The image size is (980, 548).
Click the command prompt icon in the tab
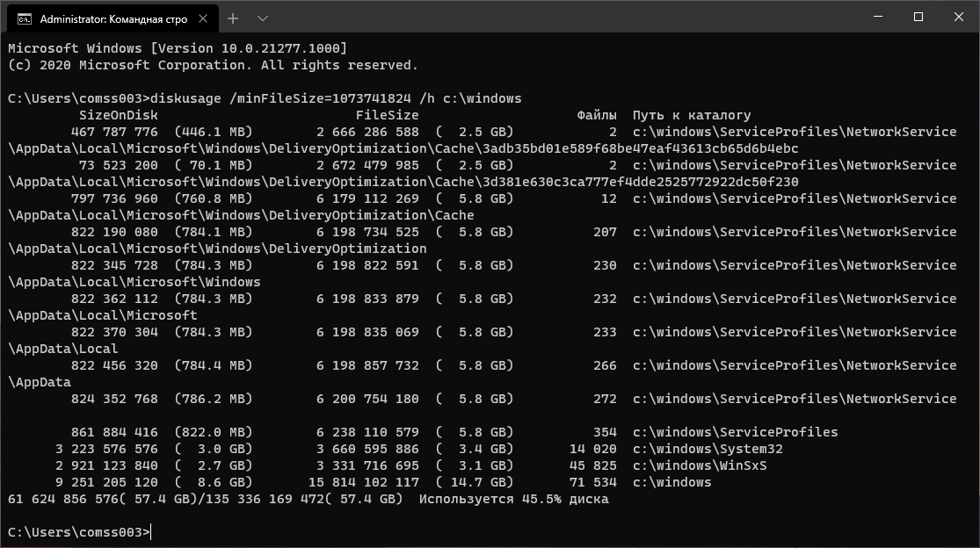click(25, 18)
